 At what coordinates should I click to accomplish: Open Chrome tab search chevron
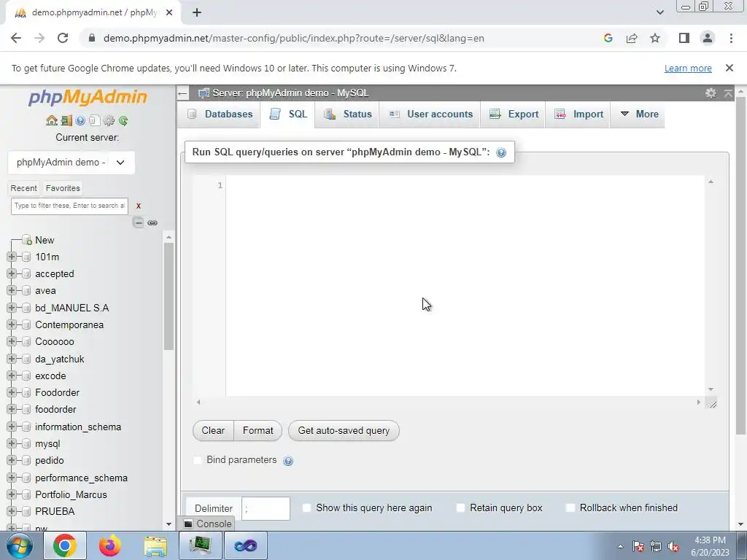[659, 12]
